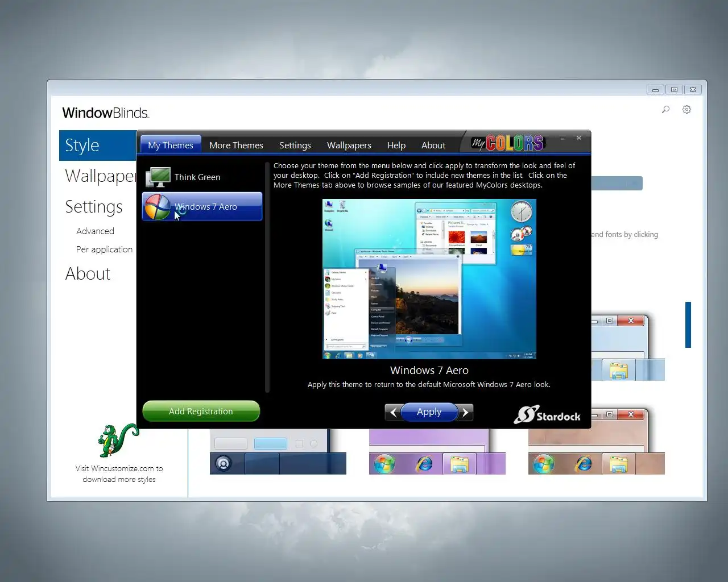The height and width of the screenshot is (582, 728).
Task: Open search in the WindowBlinds window
Action: point(665,109)
